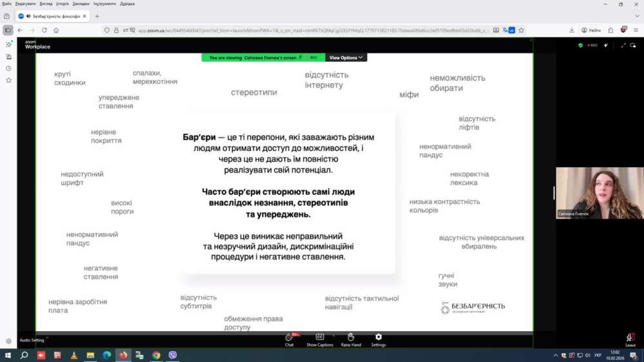The image size is (644, 362).
Task: Bookmark this page with the star icon
Action: pyautogui.click(x=521, y=30)
